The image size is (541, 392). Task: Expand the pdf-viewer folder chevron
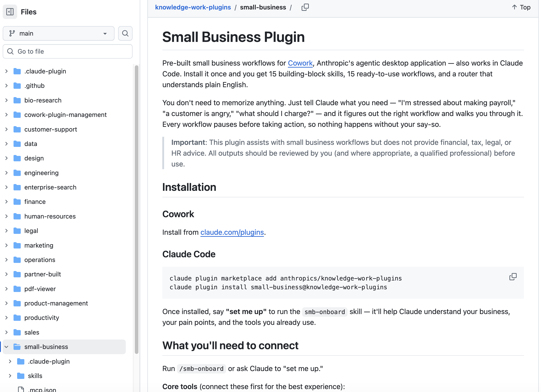coord(7,289)
